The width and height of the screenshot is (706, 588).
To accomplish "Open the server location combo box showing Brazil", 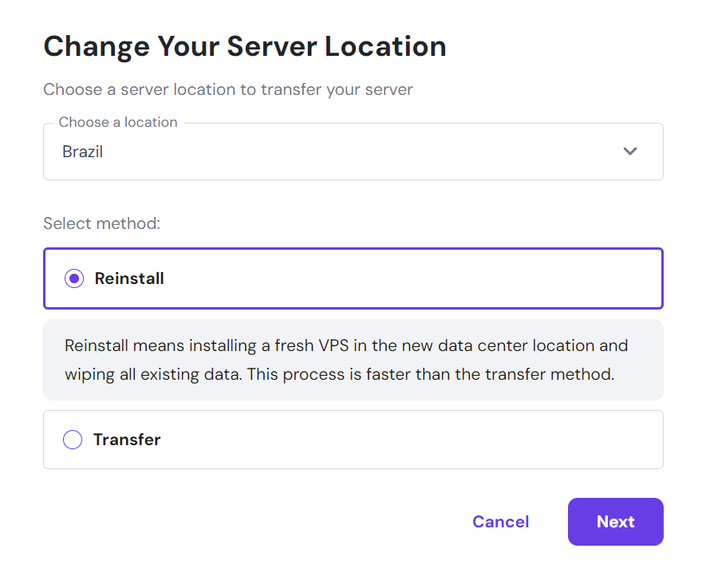I will (x=353, y=151).
